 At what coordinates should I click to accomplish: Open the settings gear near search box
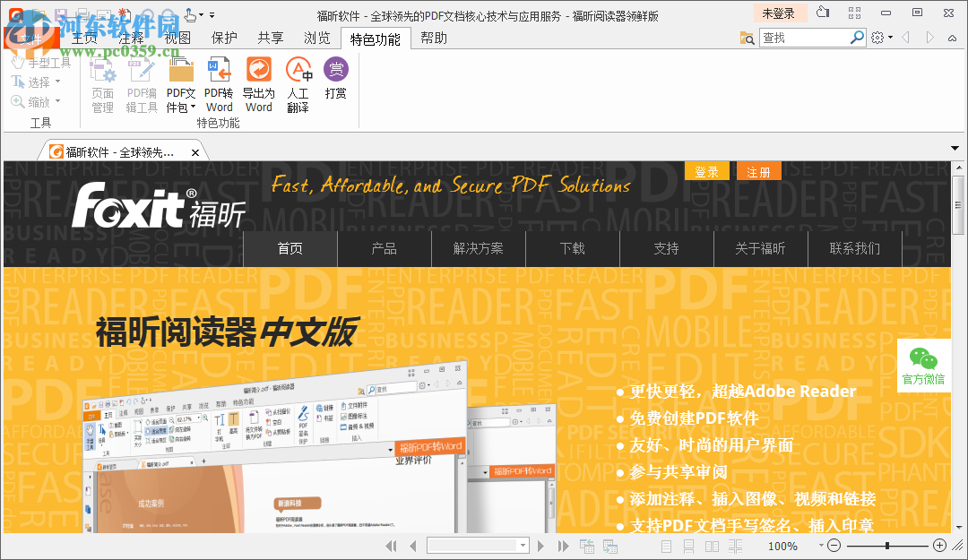(x=877, y=38)
